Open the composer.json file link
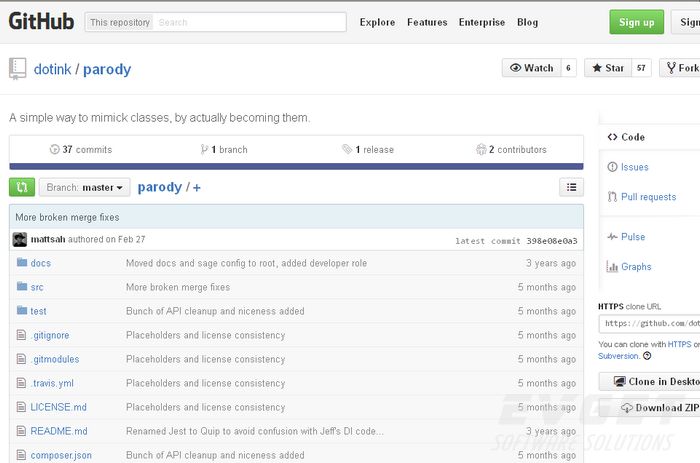 [61, 455]
